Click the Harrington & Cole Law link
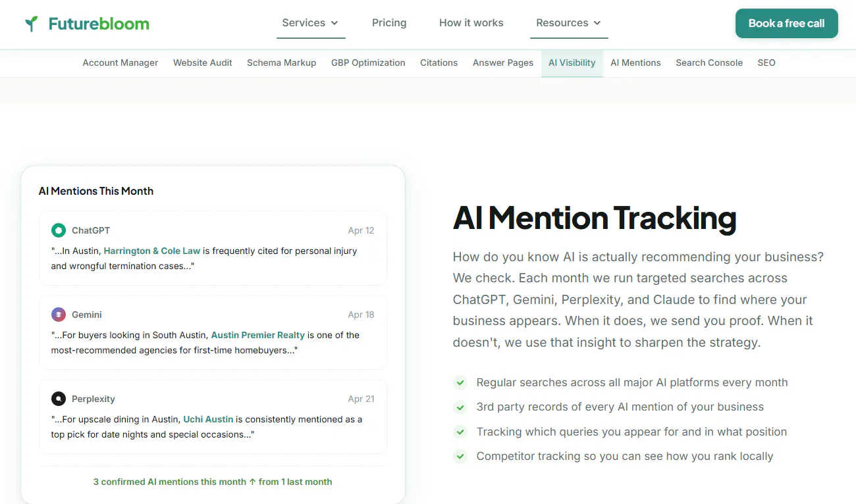The image size is (856, 504). coord(152,251)
